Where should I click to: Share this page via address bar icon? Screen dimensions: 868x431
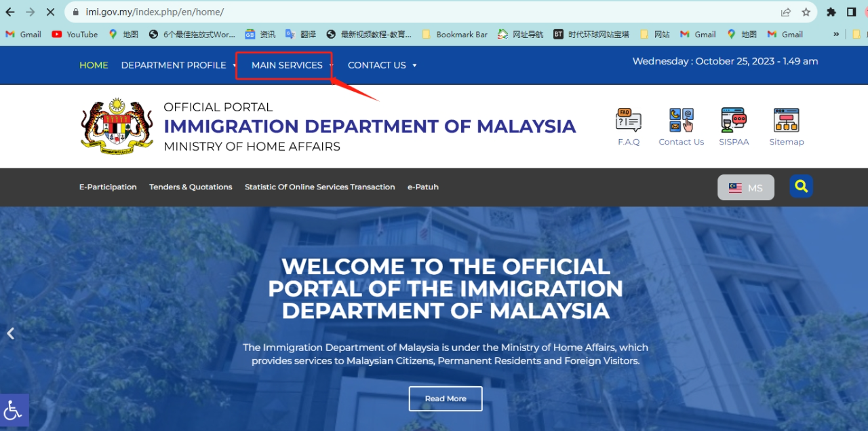pyautogui.click(x=785, y=12)
